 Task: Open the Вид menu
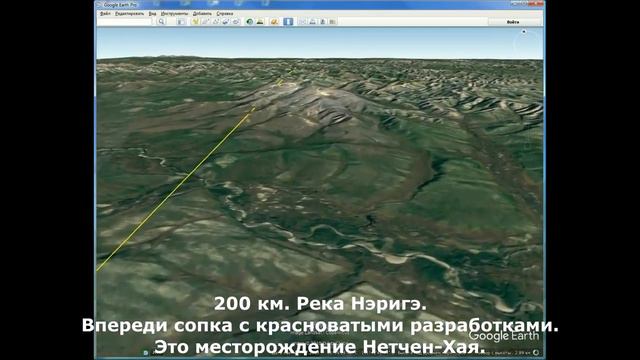152,13
